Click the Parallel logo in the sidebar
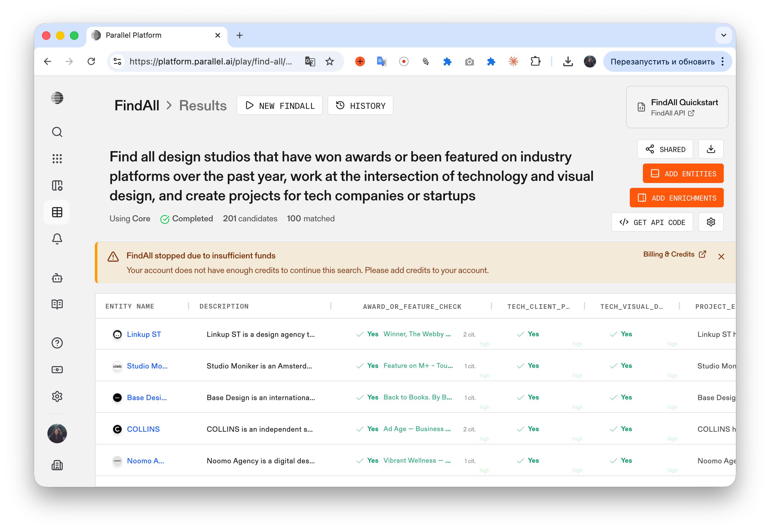 (x=57, y=98)
